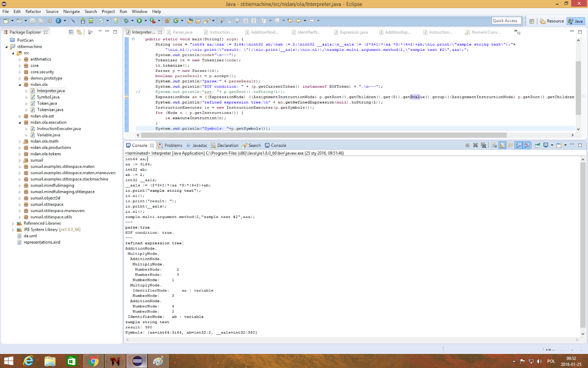Open File Explorer from the taskbar

(50, 361)
